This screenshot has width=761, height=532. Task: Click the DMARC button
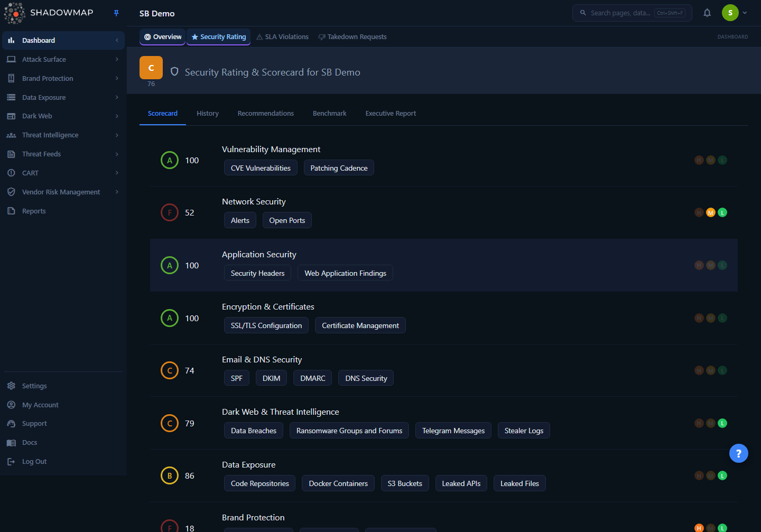click(313, 378)
